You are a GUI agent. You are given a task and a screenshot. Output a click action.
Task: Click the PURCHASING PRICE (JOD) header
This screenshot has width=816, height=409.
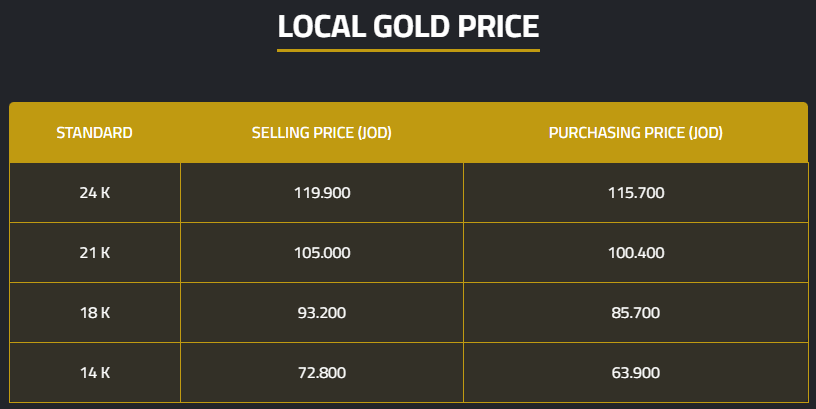[635, 132]
